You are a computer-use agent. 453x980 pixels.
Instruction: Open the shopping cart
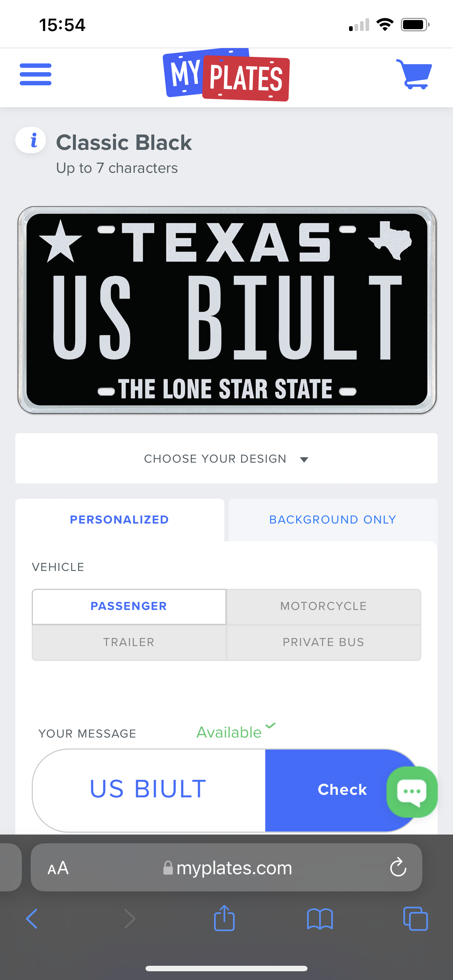tap(414, 75)
